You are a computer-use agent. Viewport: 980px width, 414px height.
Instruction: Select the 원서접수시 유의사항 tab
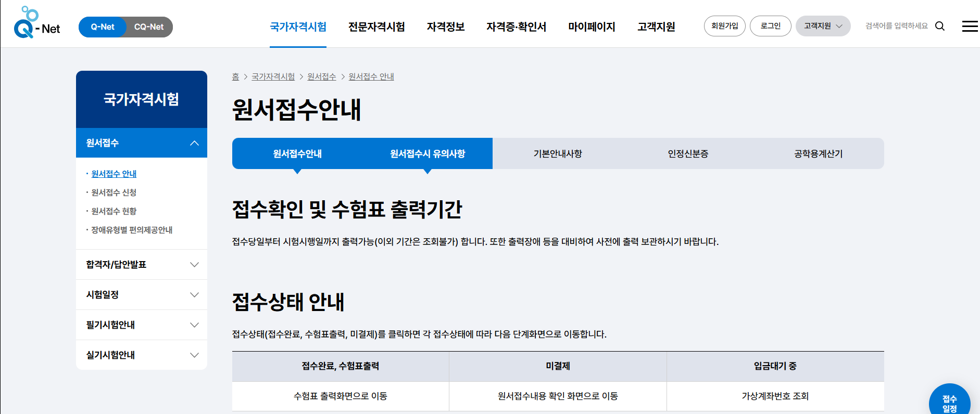click(428, 153)
